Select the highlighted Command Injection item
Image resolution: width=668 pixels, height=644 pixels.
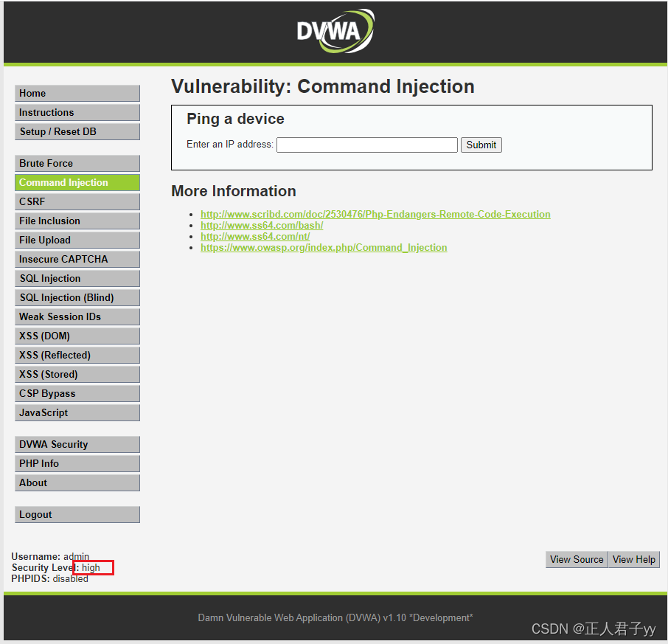pyautogui.click(x=77, y=182)
